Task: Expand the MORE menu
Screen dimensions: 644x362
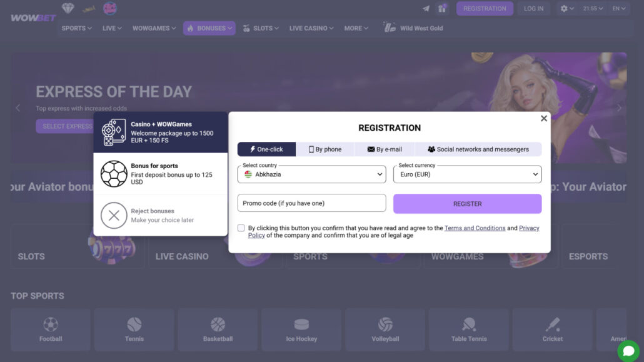Action: [356, 28]
